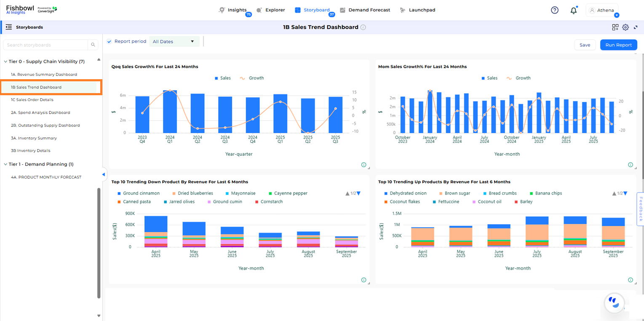Collapse Tier 0 - Supply Chain Visibility group

[x=5, y=62]
